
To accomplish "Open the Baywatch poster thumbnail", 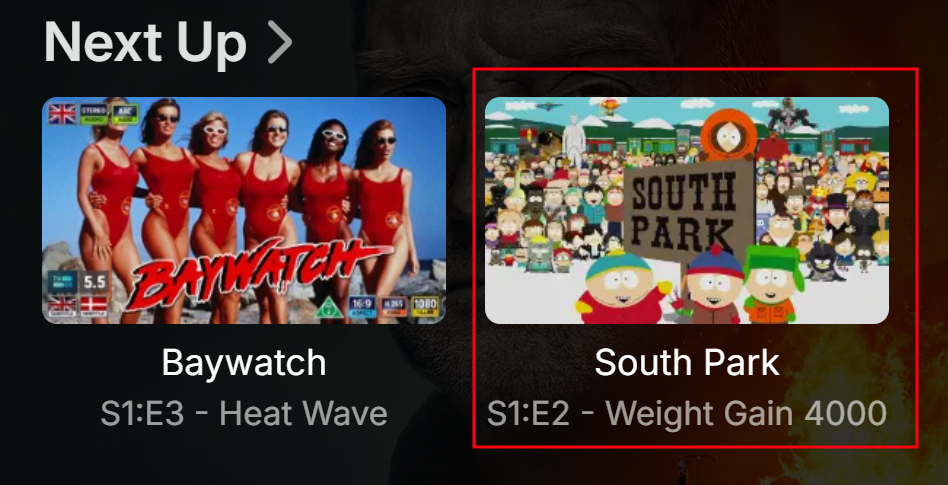I will pos(244,210).
